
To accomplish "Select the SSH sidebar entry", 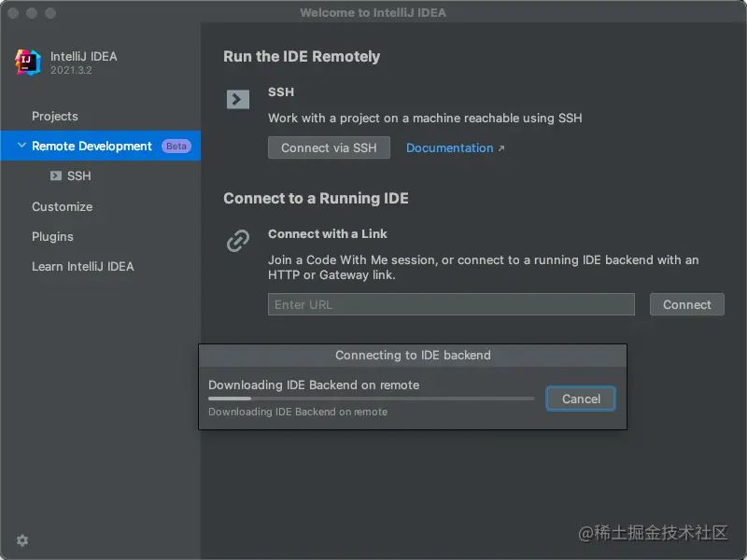I will (x=78, y=175).
